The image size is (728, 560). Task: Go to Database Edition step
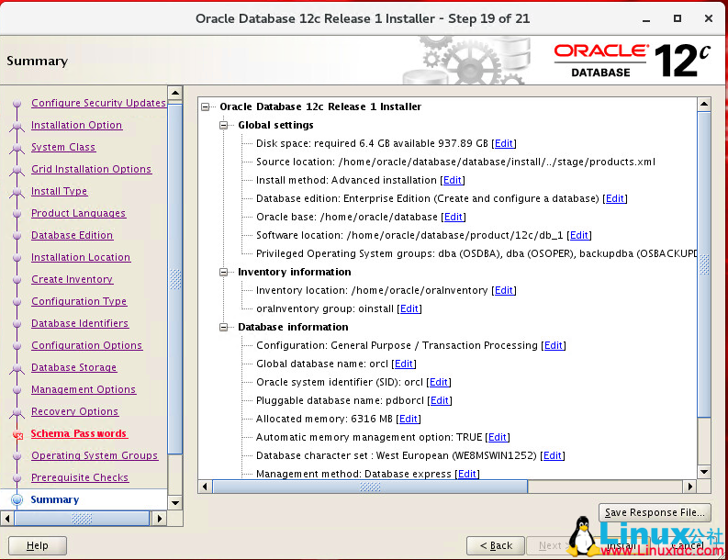point(72,235)
